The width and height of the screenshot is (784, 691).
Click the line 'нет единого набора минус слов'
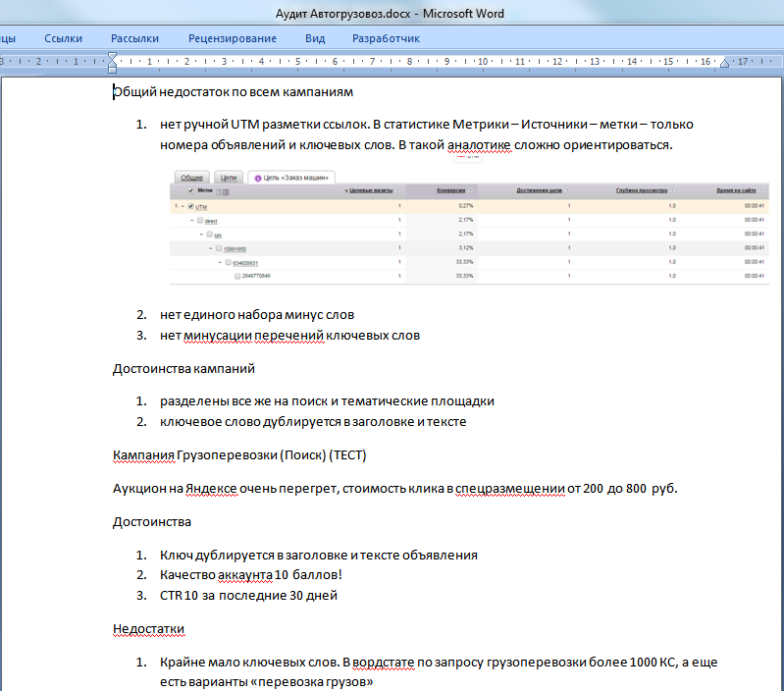click(257, 314)
